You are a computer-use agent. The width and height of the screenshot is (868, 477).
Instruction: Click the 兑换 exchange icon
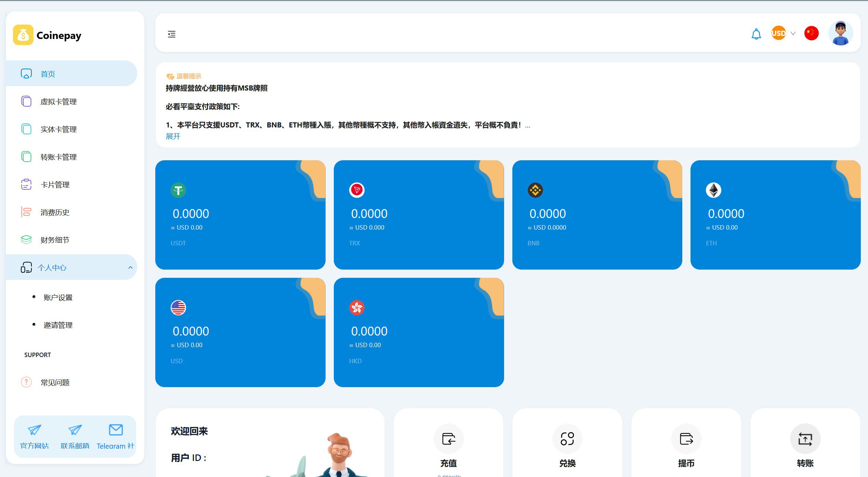567,439
